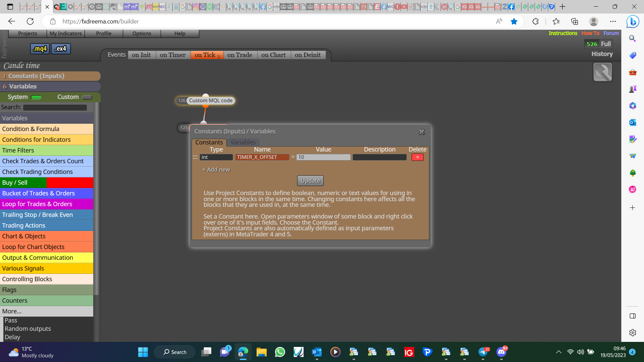Expand the More... category

[47, 311]
